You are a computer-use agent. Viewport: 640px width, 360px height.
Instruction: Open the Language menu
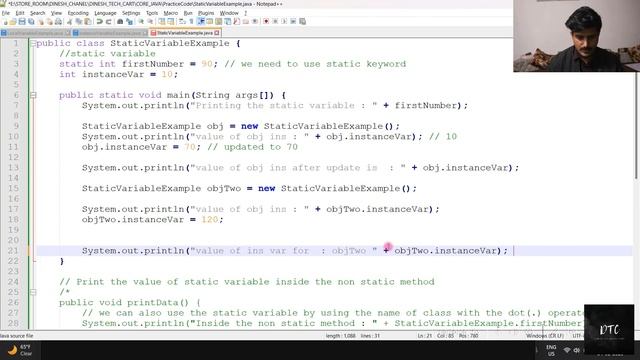pos(105,13)
